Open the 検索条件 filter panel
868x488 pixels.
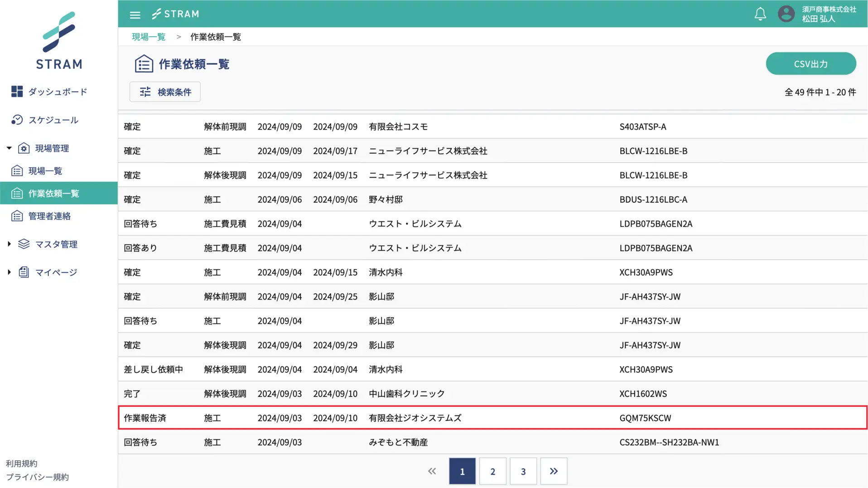tap(165, 92)
